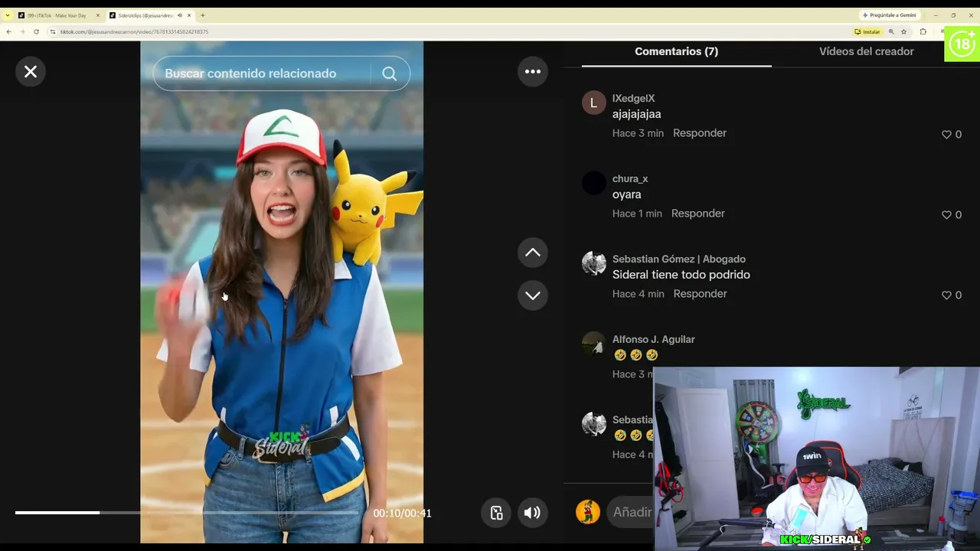Click the browser forward arrow

click(x=22, y=31)
